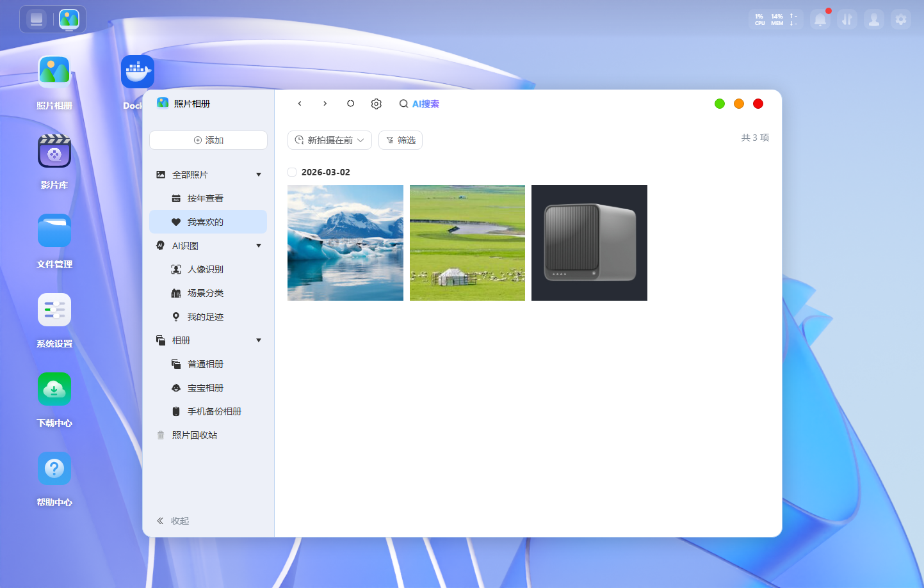
Task: Open the notification bell in the top bar
Action: point(820,20)
